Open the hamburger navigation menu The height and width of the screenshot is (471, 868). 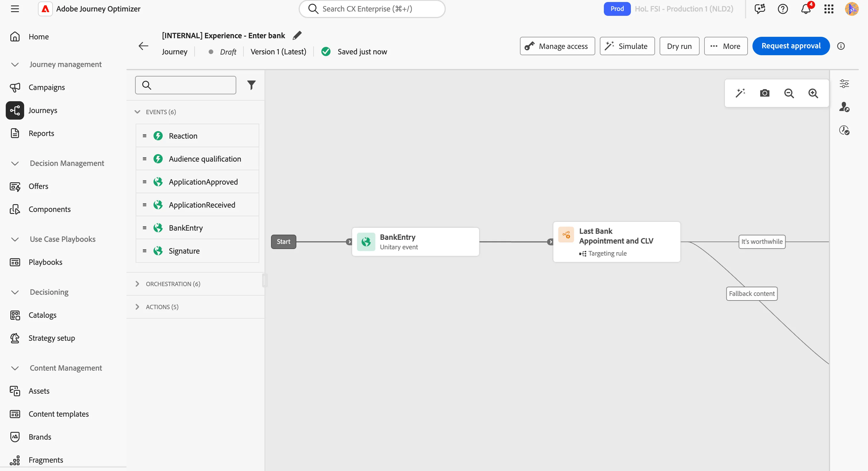pos(15,9)
